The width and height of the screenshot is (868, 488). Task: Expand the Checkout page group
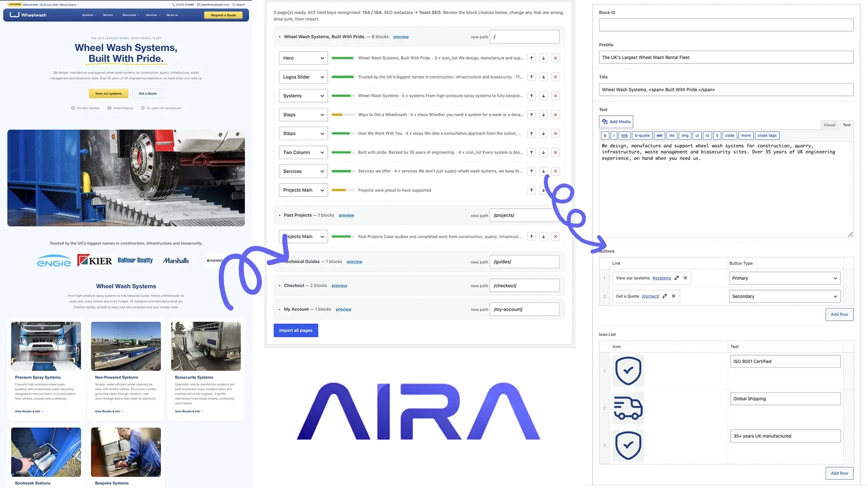280,286
